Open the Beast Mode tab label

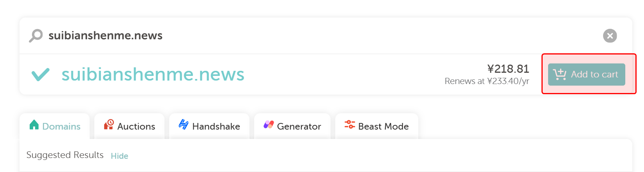383,126
